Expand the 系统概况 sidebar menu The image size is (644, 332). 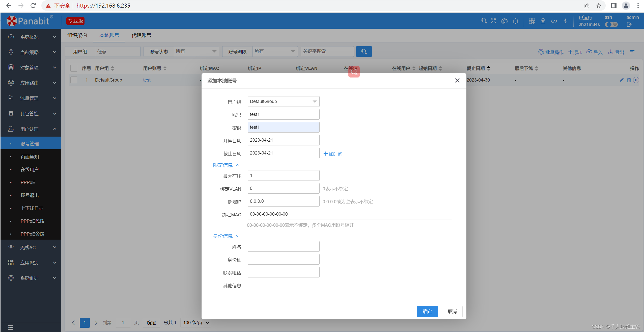click(31, 37)
